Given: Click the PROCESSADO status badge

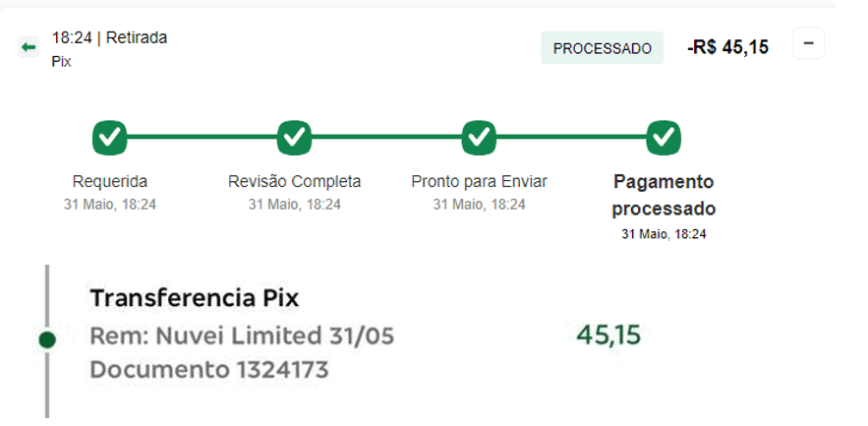Looking at the screenshot, I should 603,48.
